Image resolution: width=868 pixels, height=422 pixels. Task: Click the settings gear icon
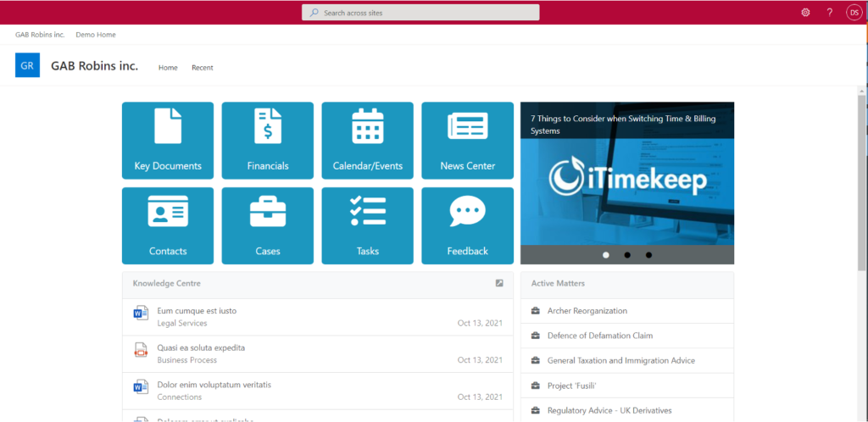805,13
